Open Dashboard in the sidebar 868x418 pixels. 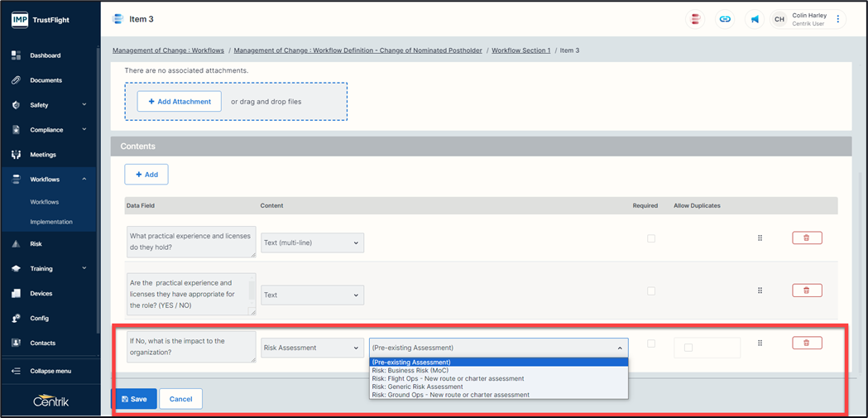(x=45, y=55)
